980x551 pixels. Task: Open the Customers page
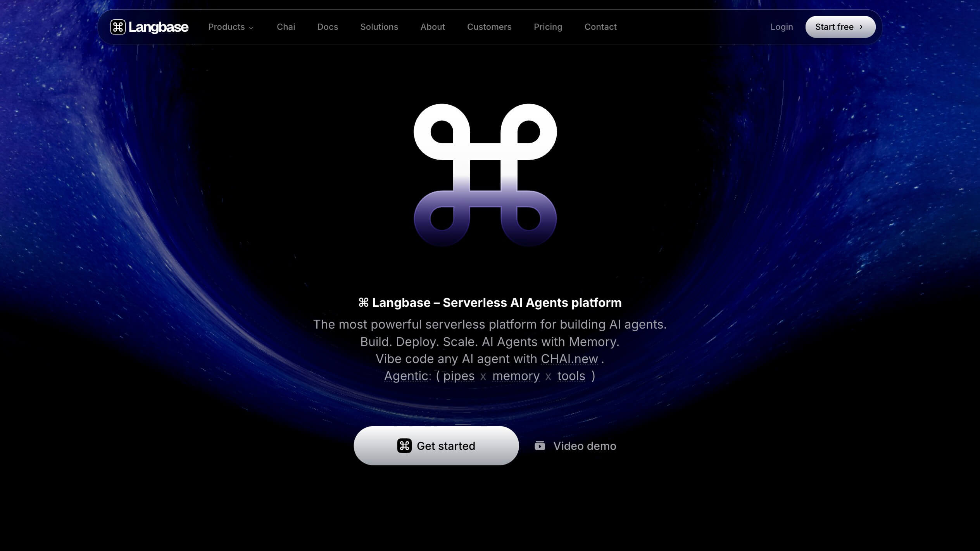(489, 27)
